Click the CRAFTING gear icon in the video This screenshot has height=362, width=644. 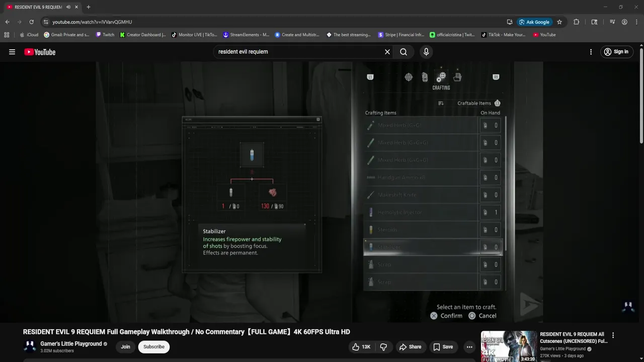(x=441, y=77)
